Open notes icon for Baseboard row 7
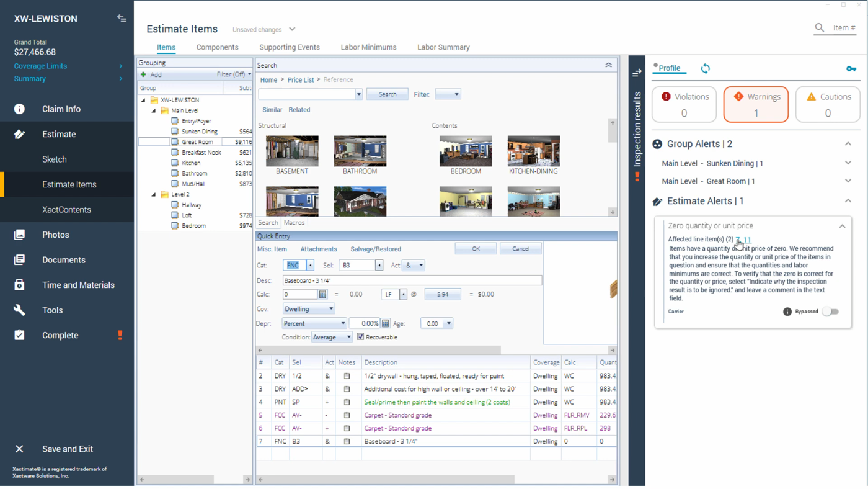 (347, 441)
